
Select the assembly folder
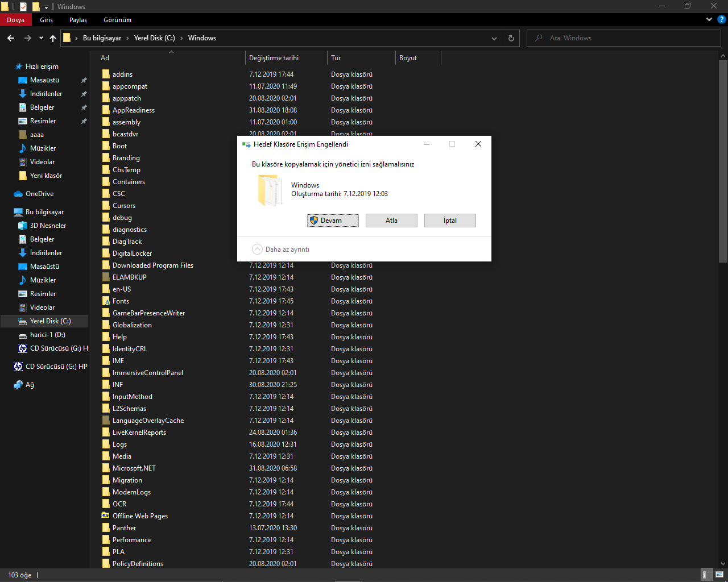(x=126, y=122)
